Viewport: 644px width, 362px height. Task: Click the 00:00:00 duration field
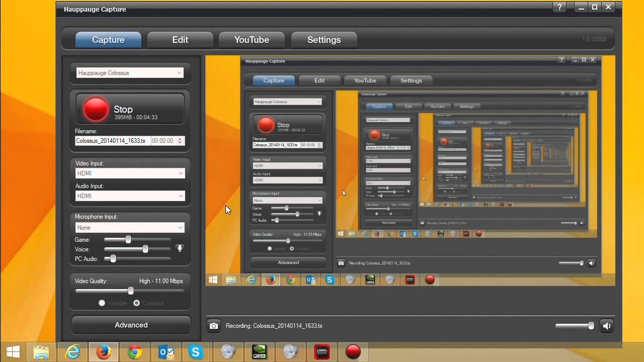[x=163, y=141]
